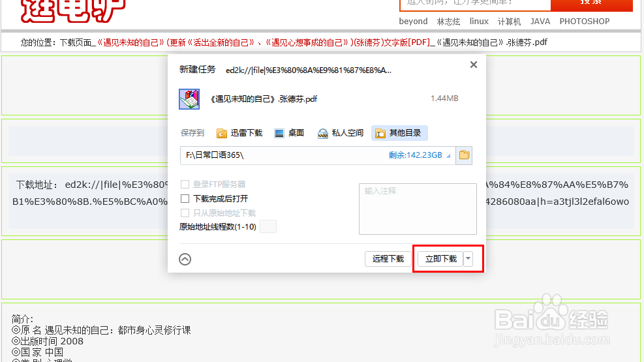
Task: Click the 剩余:142.23GB free space text
Action: (x=415, y=155)
